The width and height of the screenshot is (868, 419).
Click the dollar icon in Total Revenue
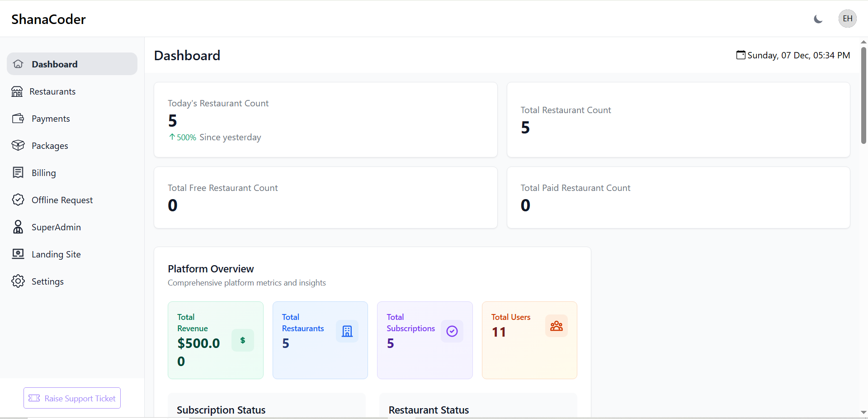(x=243, y=340)
